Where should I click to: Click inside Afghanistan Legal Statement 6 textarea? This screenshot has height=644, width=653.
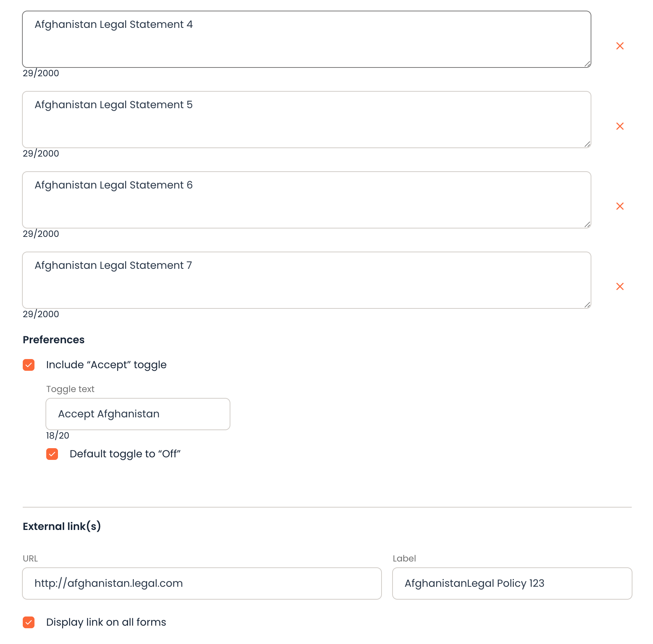point(307,200)
